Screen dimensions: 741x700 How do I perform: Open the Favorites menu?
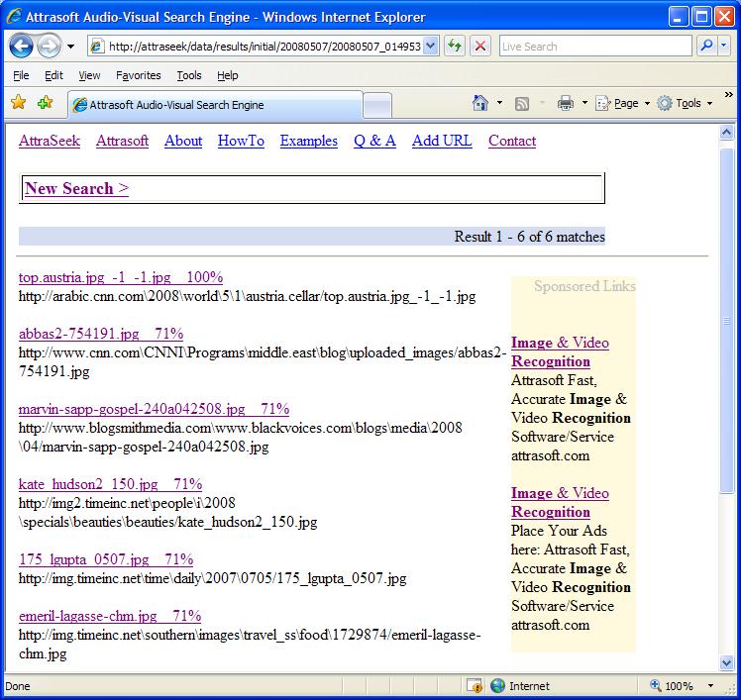[138, 75]
